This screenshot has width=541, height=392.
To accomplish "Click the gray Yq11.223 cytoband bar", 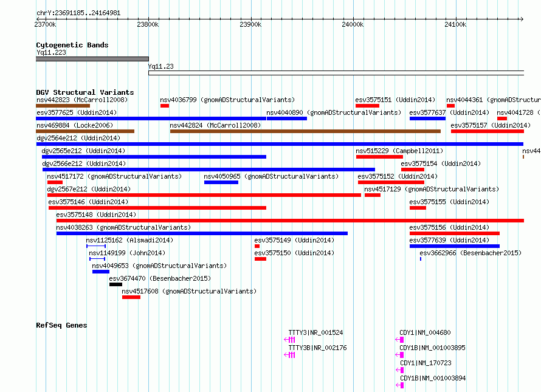I will click(x=92, y=59).
